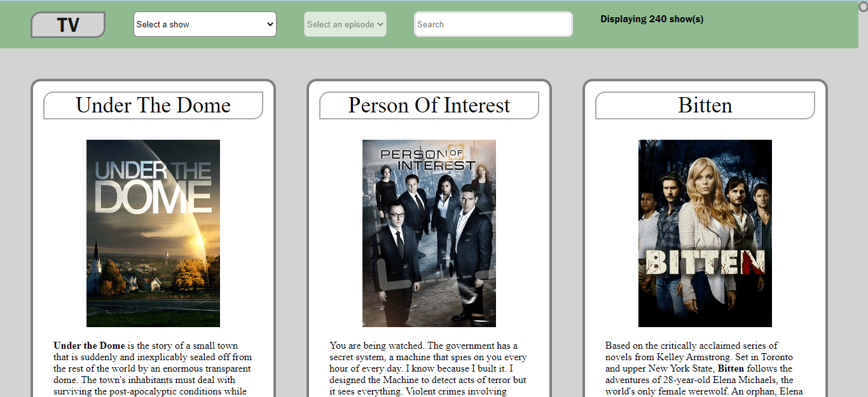Click the TV logo button
Image resolution: width=868 pixels, height=397 pixels.
tap(68, 25)
